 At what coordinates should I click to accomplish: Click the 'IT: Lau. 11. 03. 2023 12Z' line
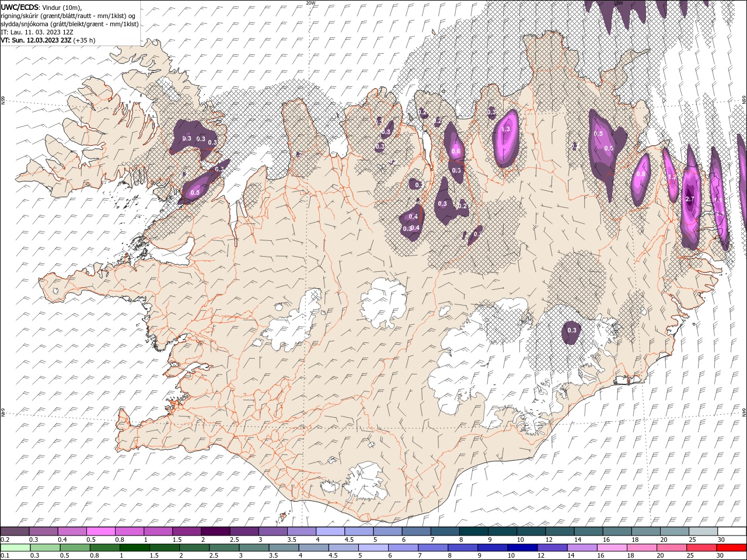(x=36, y=32)
